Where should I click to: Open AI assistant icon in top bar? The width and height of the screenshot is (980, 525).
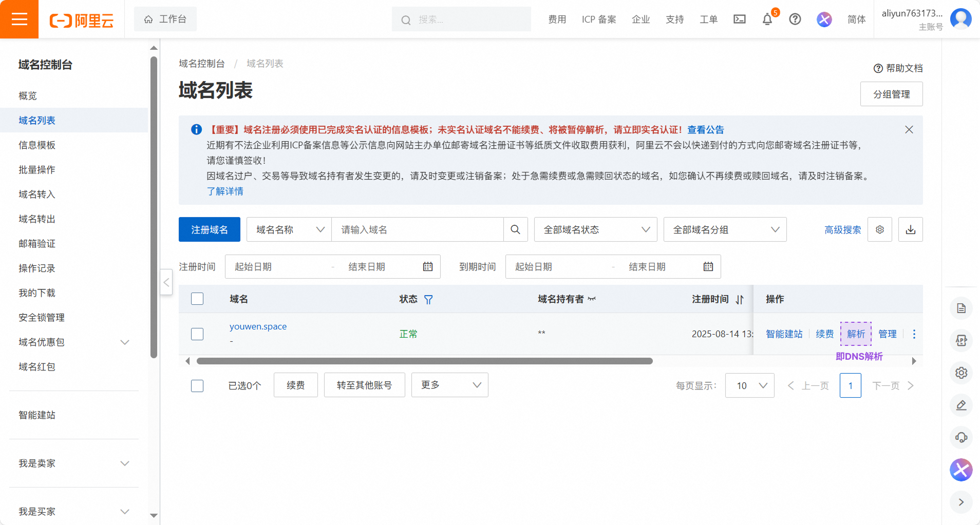point(824,20)
